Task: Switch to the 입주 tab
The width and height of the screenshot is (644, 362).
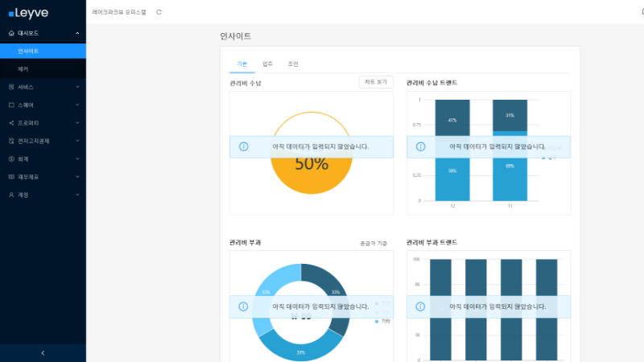Action: pos(267,64)
